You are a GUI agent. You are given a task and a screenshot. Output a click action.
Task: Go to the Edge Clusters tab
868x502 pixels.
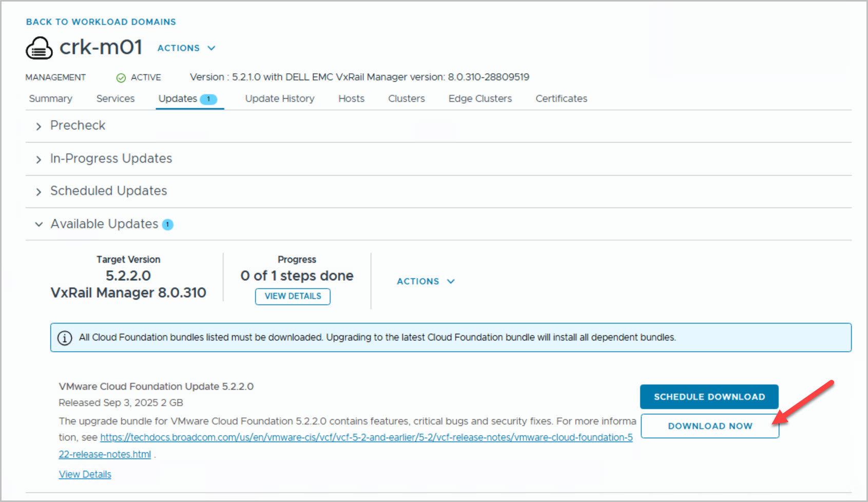pos(480,99)
